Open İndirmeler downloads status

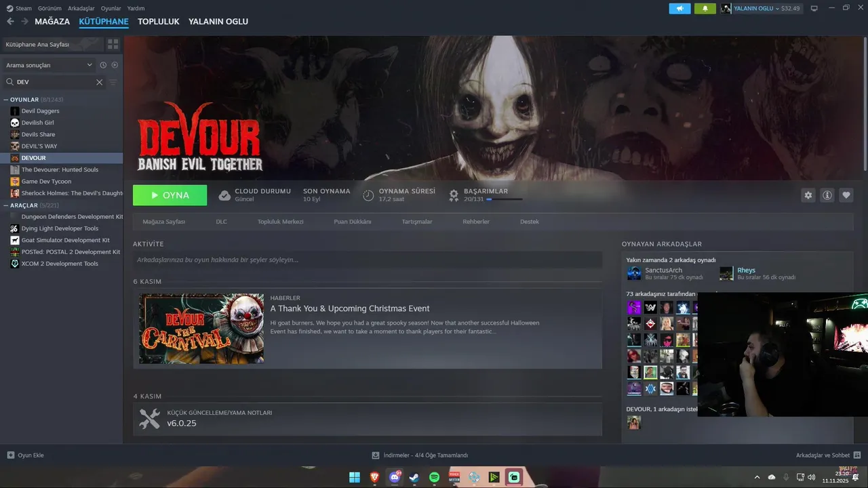click(420, 455)
